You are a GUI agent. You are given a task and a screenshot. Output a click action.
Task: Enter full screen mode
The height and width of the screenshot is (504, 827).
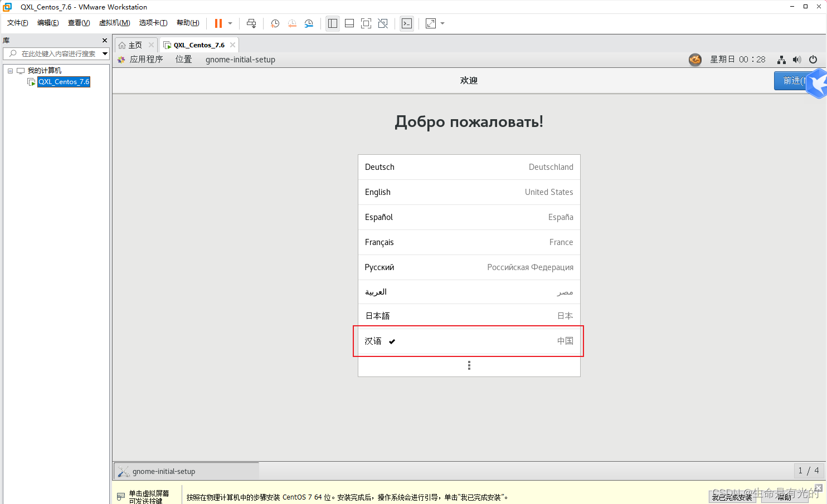click(x=366, y=23)
